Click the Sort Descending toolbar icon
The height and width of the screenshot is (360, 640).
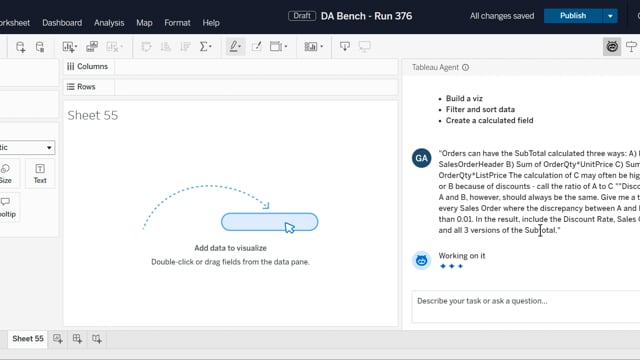185,47
